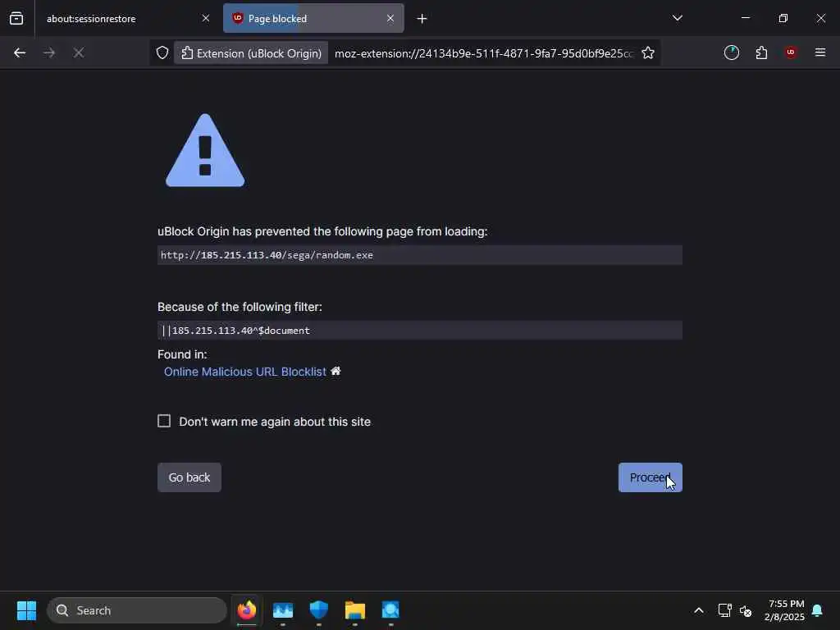Close the about:sessionrestore tab

[x=206, y=18]
